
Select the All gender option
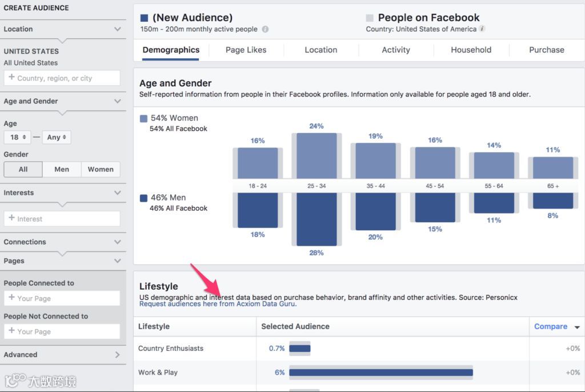coord(23,169)
